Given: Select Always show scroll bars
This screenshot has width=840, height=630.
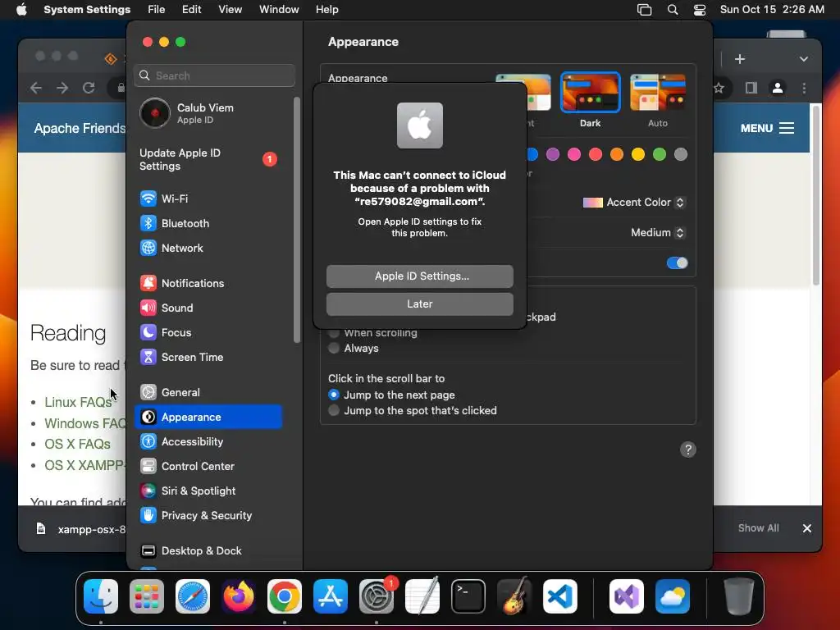Looking at the screenshot, I should (334, 348).
